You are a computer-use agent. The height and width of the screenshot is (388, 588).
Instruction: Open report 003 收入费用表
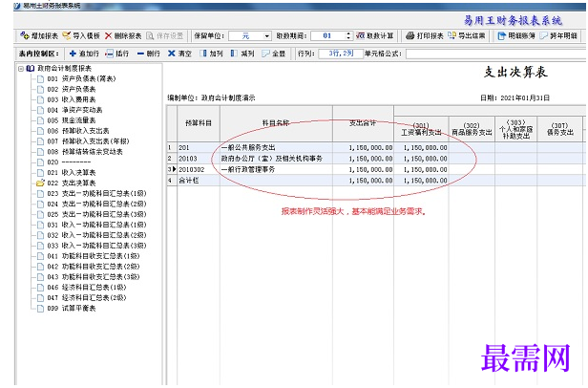(72, 99)
